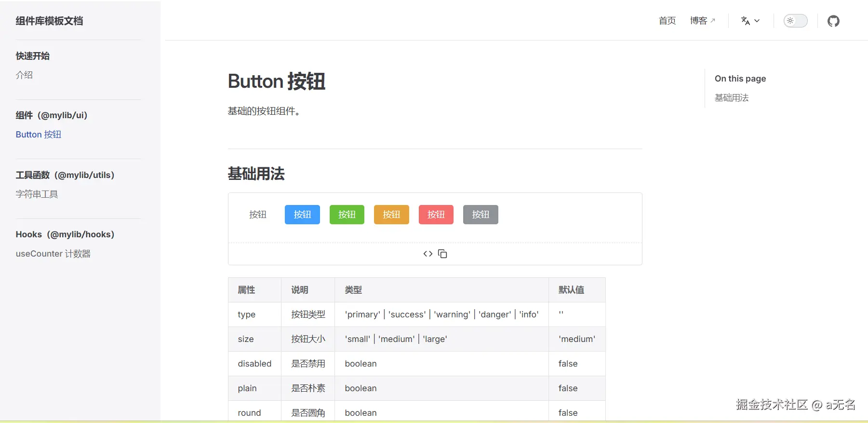Go to 首页 in top navigation
The image size is (868, 423).
point(668,21)
